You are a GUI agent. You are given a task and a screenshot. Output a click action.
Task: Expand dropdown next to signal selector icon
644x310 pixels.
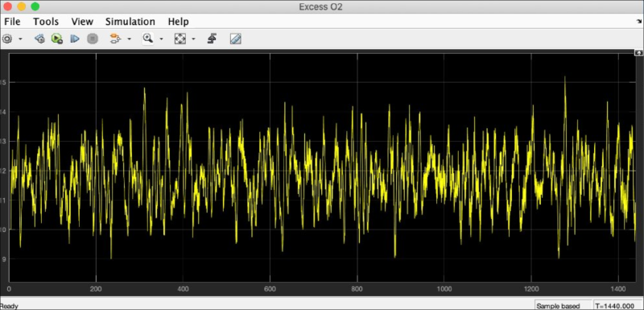129,39
